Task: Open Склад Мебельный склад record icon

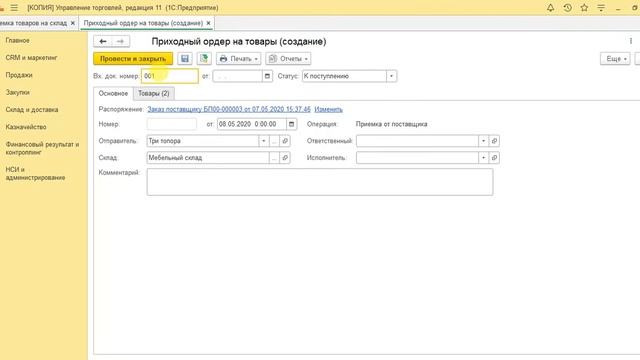Action: click(285, 158)
